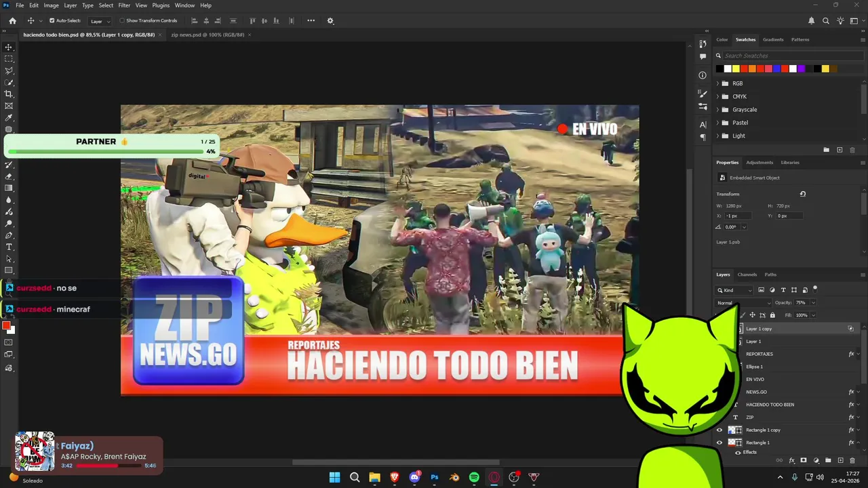868x488 pixels.
Task: Pick the yellow swatch in Swatches
Action: tap(736, 68)
